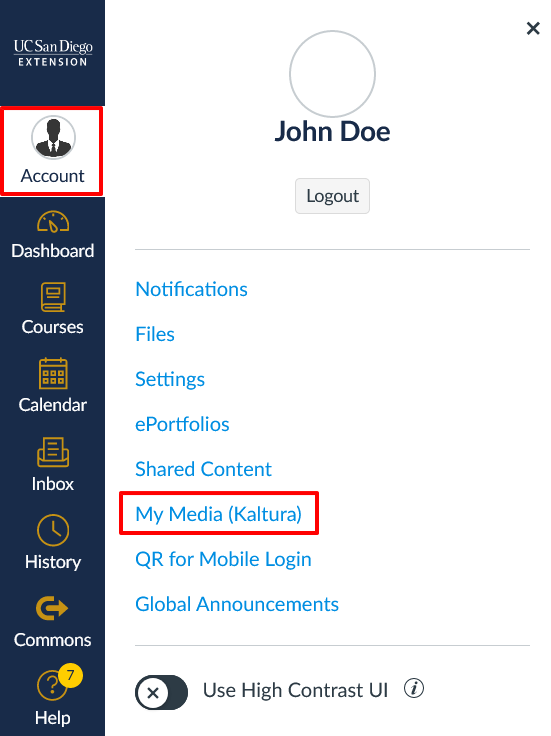Open the Help menu icon
Viewport: 551px width, 736px height.
pyautogui.click(x=52, y=686)
